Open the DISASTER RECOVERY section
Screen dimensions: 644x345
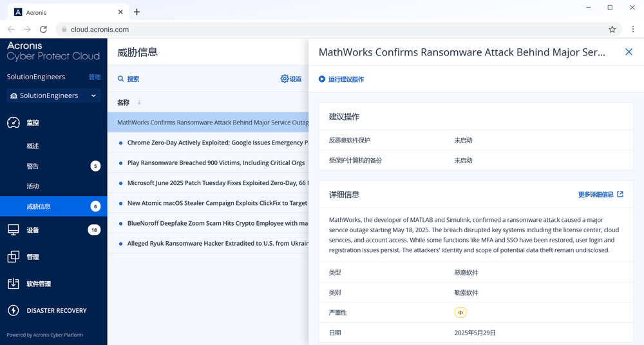[x=53, y=310]
